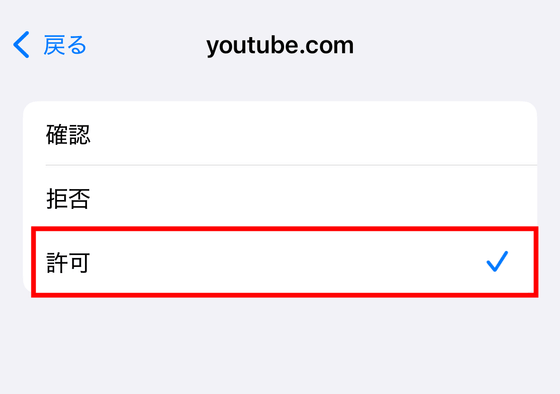Click inside the red highlighted 許可 box
Image resolution: width=560 pixels, height=394 pixels.
pyautogui.click(x=285, y=261)
